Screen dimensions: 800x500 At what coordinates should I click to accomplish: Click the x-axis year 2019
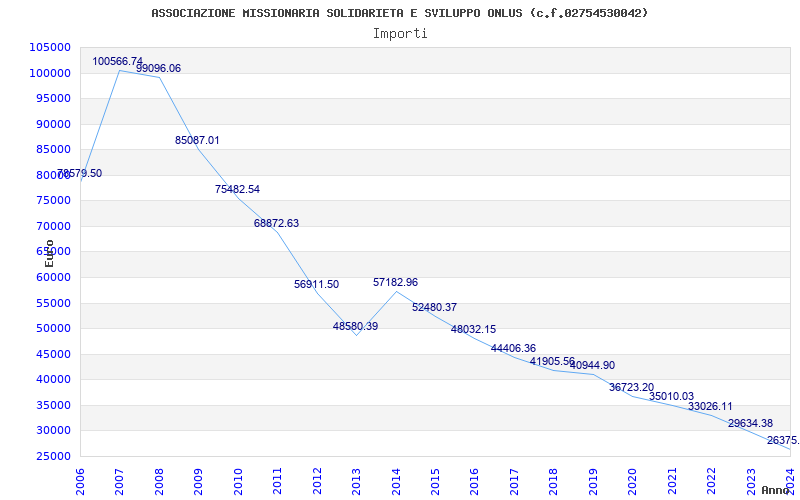click(x=593, y=481)
